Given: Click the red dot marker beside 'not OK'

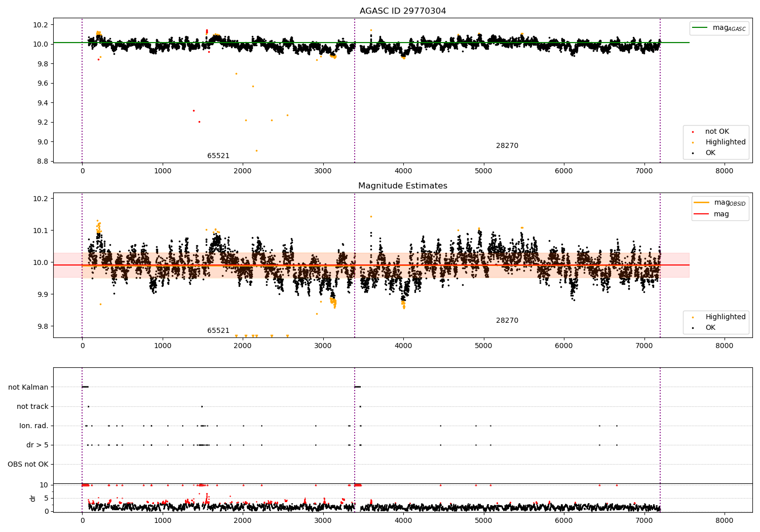Looking at the screenshot, I should coord(693,132).
